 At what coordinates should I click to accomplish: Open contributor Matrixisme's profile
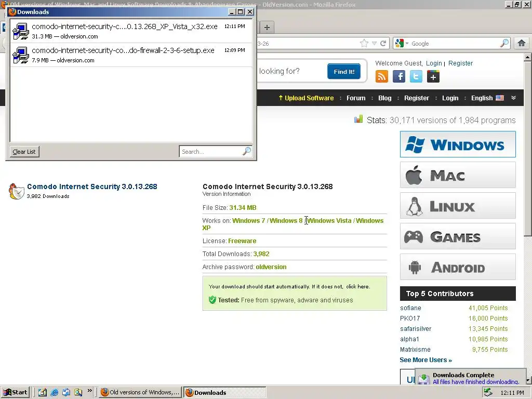click(x=415, y=350)
